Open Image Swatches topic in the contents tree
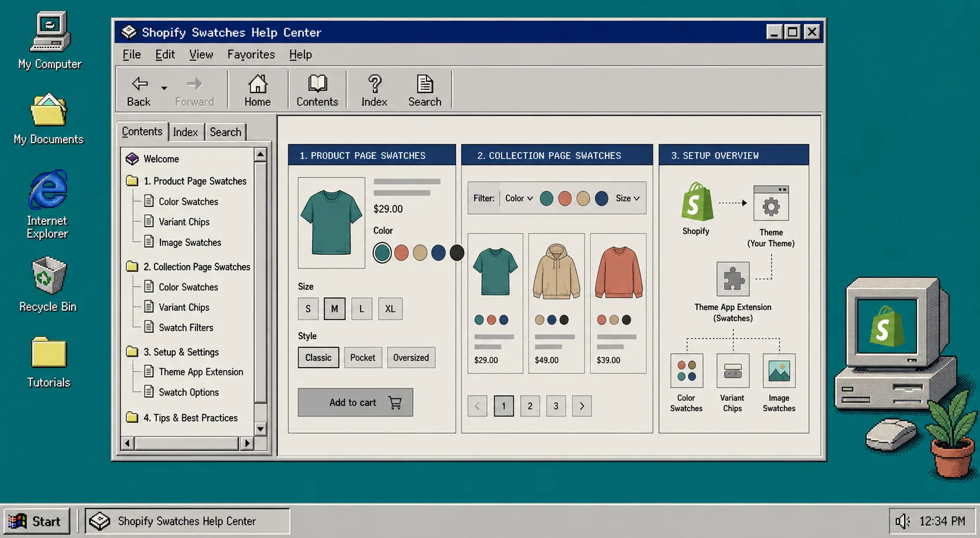The width and height of the screenshot is (980, 538). pyautogui.click(x=190, y=243)
